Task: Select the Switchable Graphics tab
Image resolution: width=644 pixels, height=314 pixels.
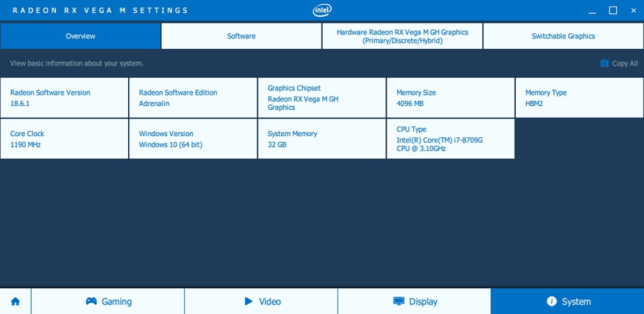Action: pos(563,35)
